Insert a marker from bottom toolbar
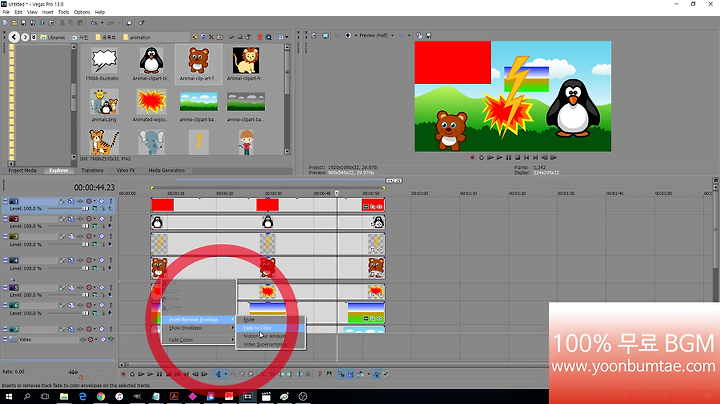This screenshot has width=720, height=404. pos(320,374)
